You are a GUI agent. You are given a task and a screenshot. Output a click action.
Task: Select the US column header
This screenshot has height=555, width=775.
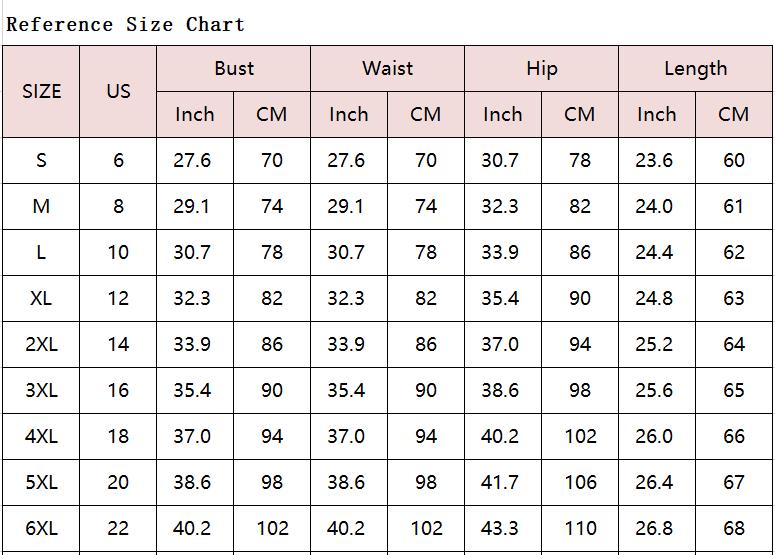point(118,91)
